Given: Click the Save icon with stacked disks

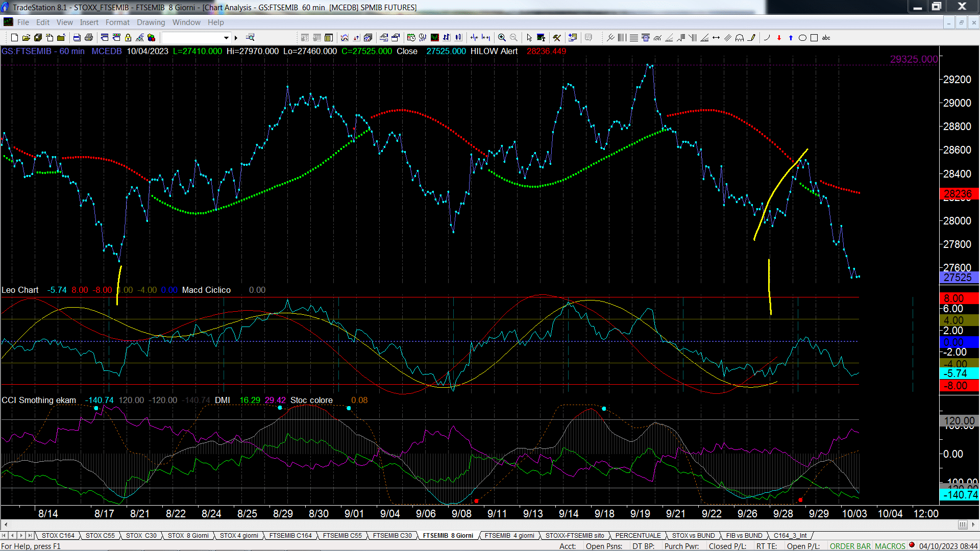Looking at the screenshot, I should 38,38.
